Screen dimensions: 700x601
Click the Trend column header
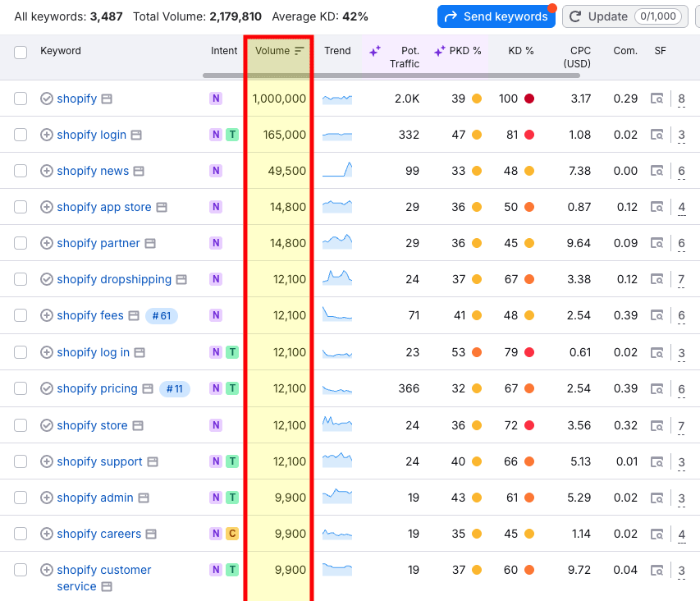click(x=336, y=50)
